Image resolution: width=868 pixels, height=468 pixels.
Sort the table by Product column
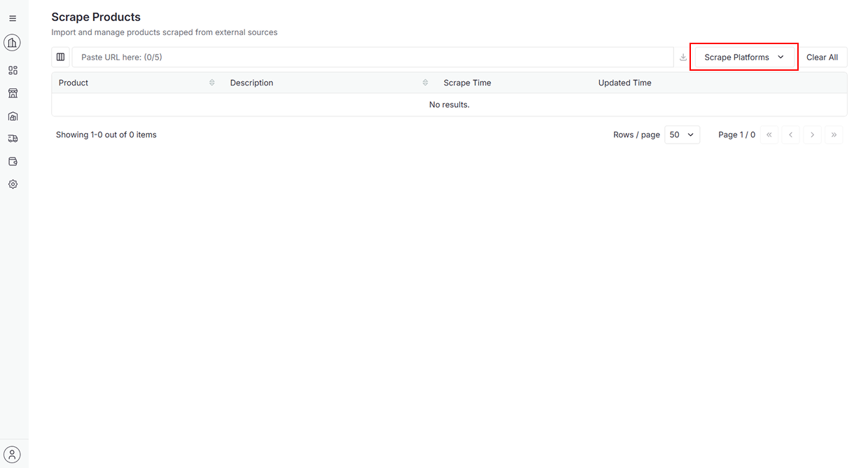tap(211, 83)
